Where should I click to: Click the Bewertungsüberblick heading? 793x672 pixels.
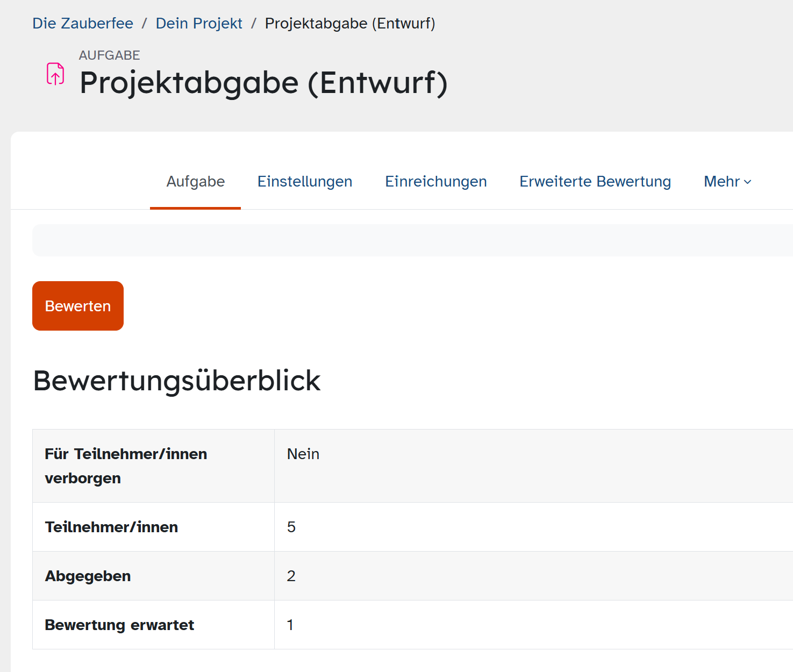coord(177,381)
